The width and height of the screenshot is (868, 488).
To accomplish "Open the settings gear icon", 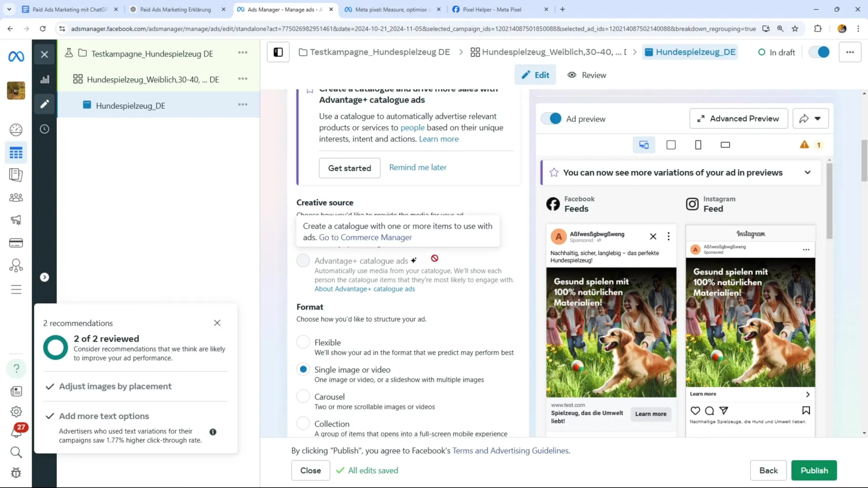I will tap(16, 412).
